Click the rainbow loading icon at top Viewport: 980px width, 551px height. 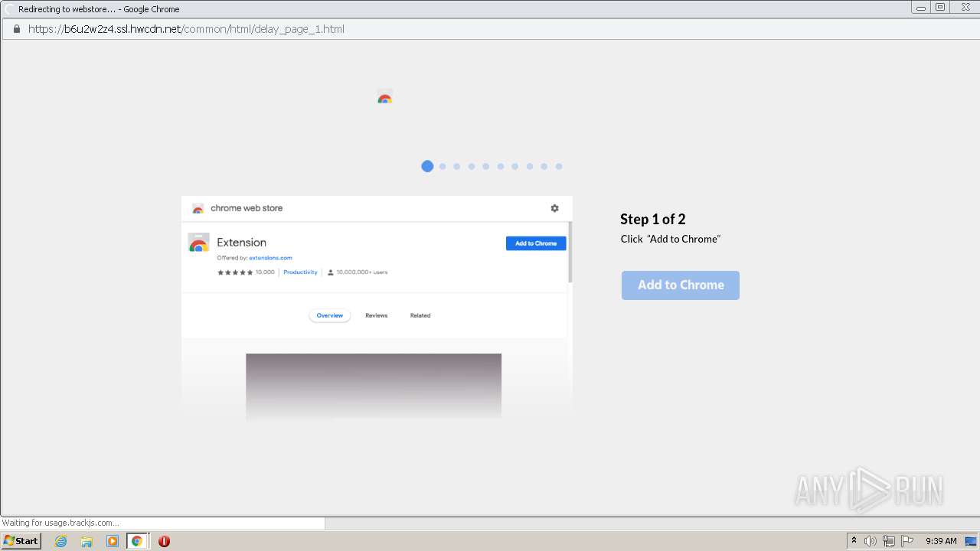pyautogui.click(x=385, y=97)
